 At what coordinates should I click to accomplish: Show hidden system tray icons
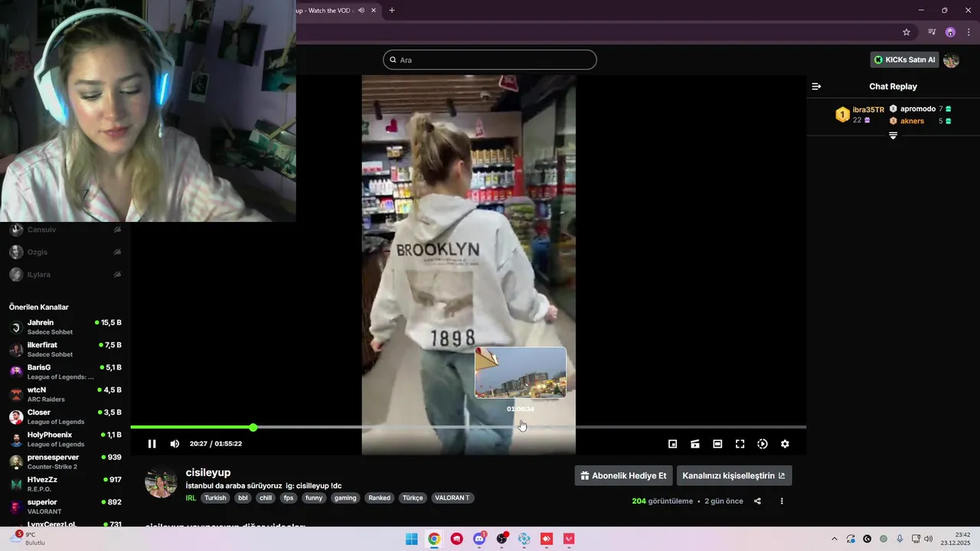click(x=835, y=539)
